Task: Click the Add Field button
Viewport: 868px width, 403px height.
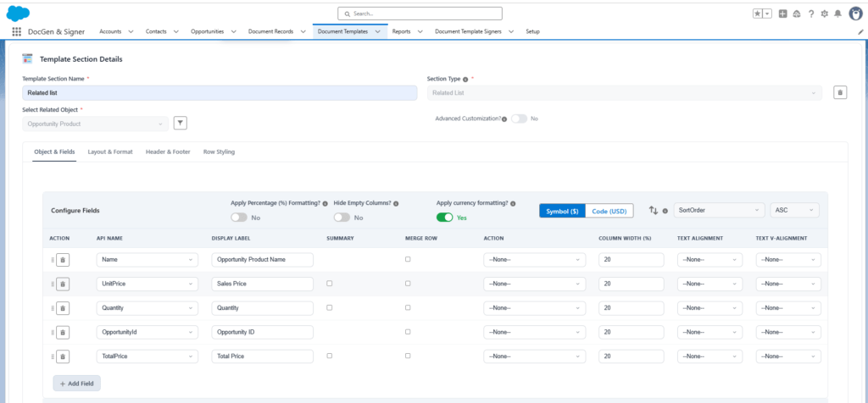Action: pyautogui.click(x=77, y=383)
